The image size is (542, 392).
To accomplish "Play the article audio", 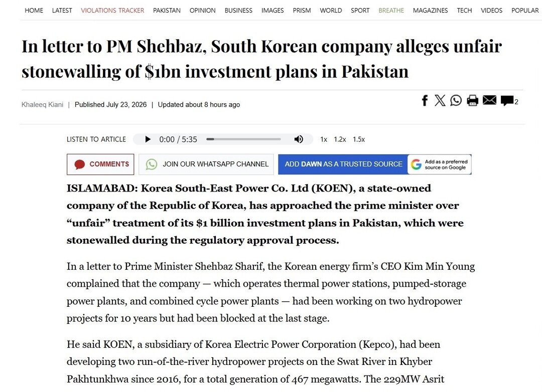I will [148, 139].
